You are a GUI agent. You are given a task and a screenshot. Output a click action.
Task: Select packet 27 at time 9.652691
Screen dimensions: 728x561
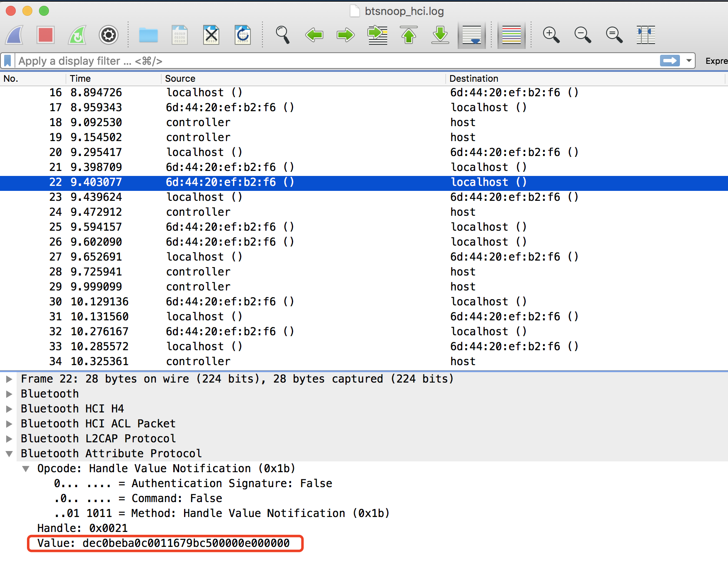[364, 257]
